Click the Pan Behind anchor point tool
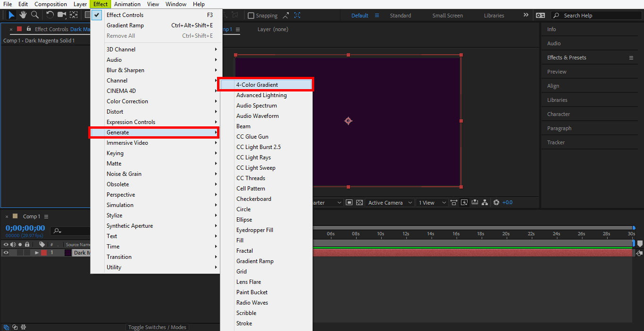 tap(74, 15)
